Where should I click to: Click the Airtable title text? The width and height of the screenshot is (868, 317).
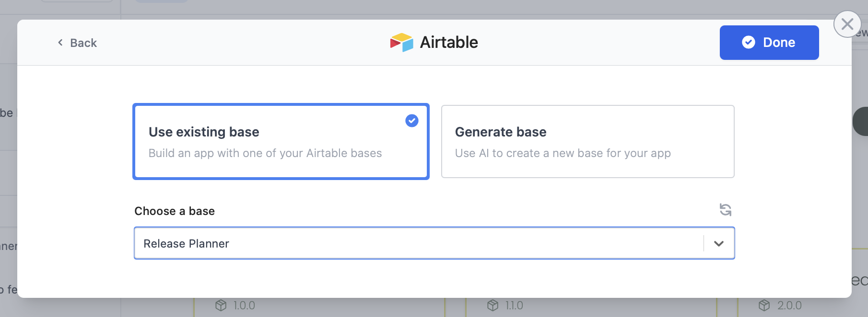point(449,43)
